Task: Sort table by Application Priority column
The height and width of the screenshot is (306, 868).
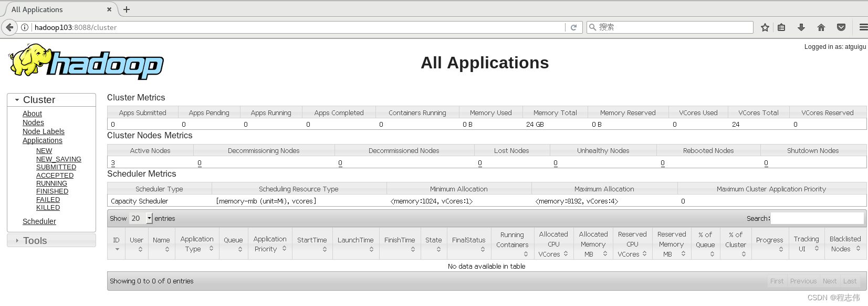Action: click(x=270, y=243)
